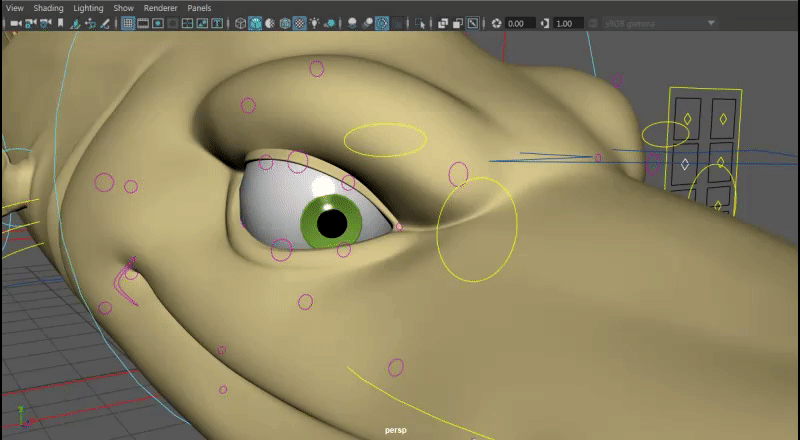
Task: Open the sRGB gamma dropdown
Action: pos(660,23)
